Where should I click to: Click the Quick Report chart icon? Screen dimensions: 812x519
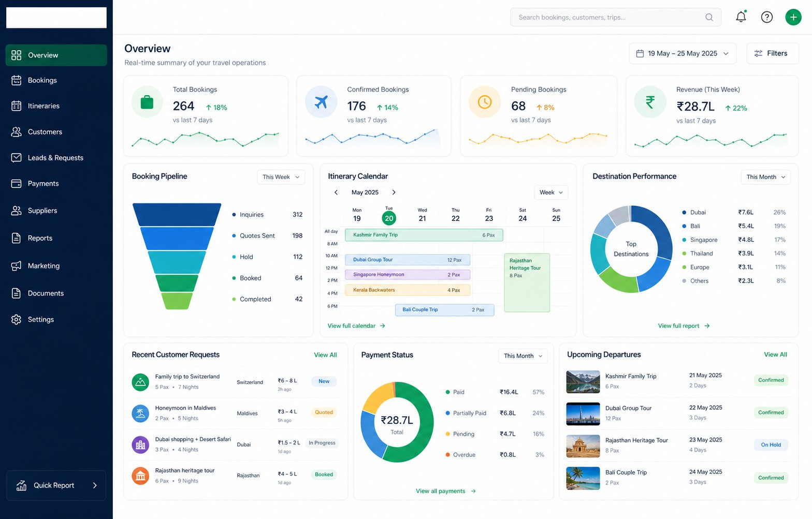[21, 485]
